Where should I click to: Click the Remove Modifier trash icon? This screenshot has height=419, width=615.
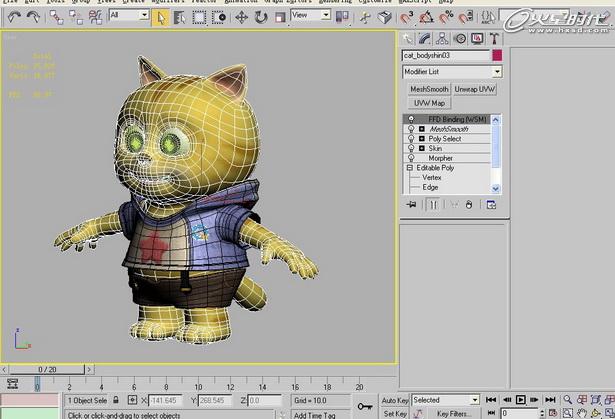click(469, 205)
